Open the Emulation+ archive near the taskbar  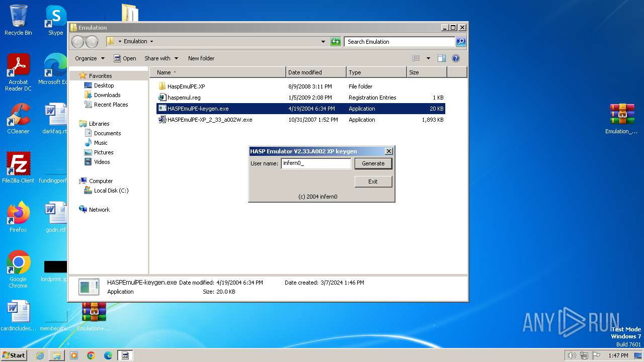pos(94,317)
